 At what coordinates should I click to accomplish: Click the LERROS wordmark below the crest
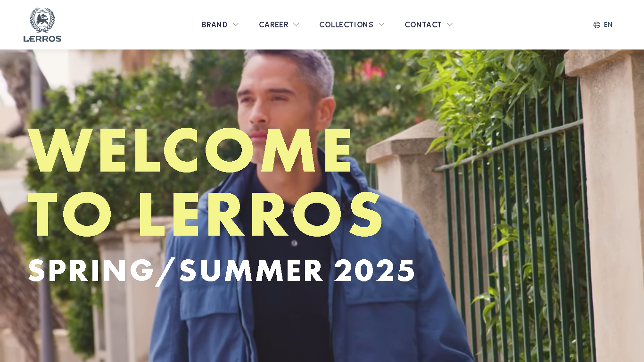(x=42, y=39)
